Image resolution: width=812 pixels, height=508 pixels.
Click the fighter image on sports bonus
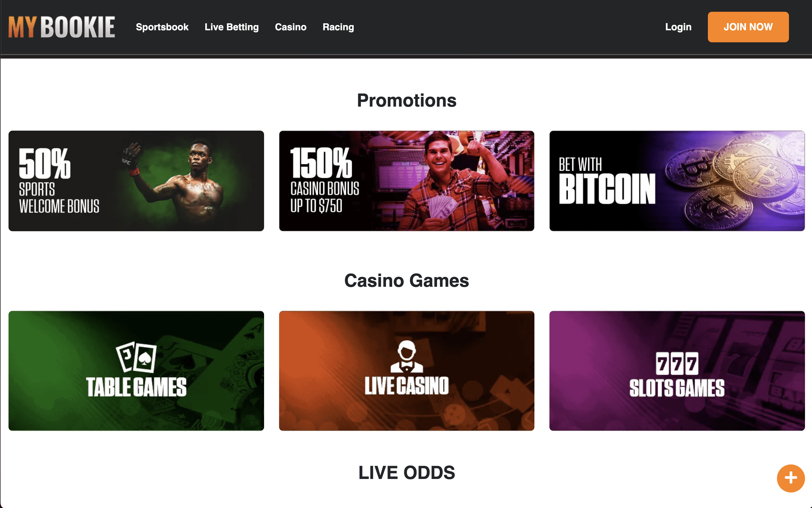tap(175, 181)
